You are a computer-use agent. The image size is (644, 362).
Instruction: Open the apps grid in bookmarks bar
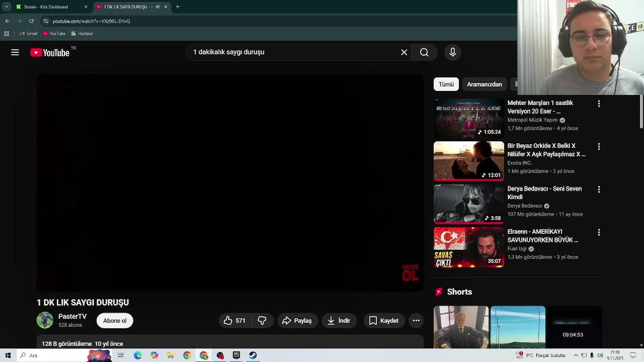pos(7,34)
